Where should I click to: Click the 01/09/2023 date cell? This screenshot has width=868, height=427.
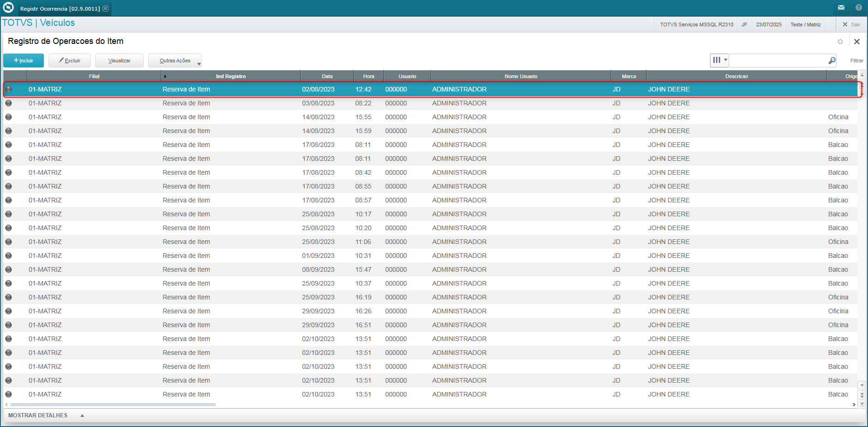coord(318,256)
